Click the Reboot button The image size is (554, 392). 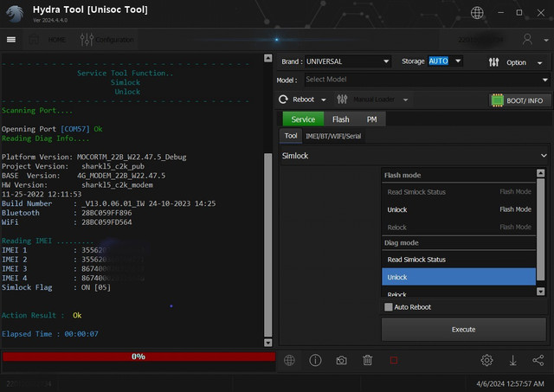(296, 100)
